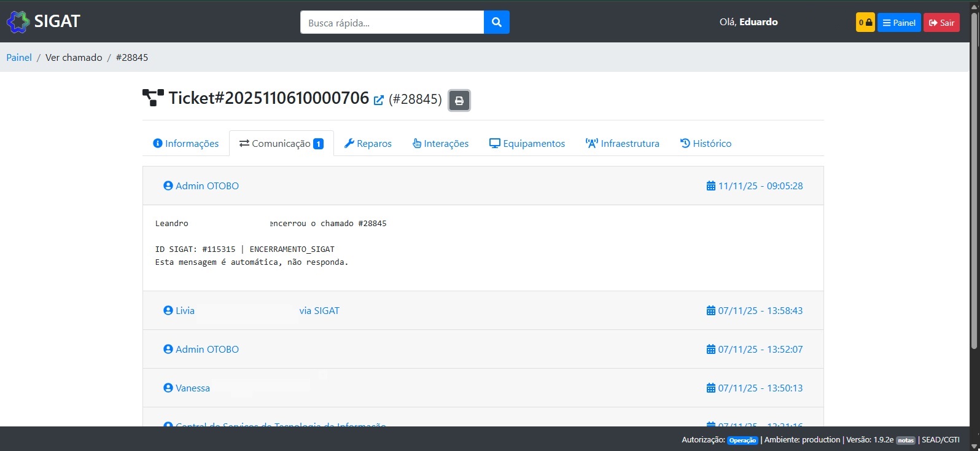Open external ticket link icon
Viewport: 980px width, 451px height.
coord(379,100)
